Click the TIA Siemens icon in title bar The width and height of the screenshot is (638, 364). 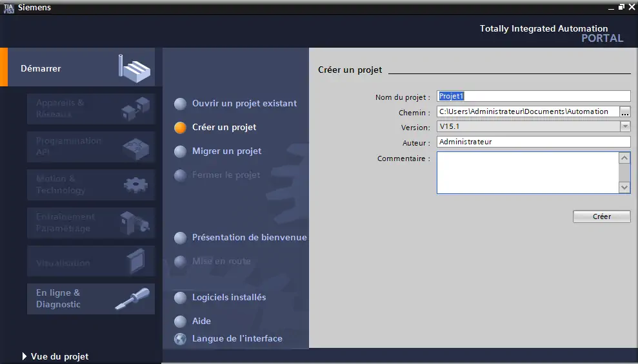pos(8,8)
